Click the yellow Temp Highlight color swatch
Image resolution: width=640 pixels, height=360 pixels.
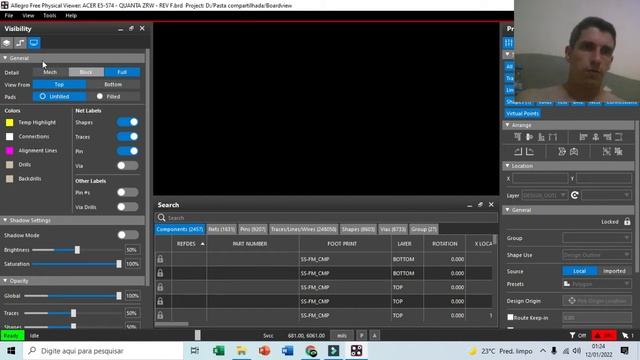(9, 122)
